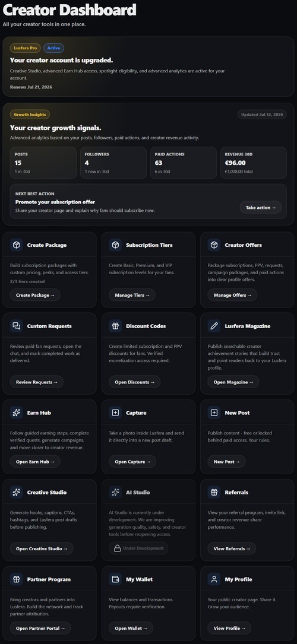Click the Lusfera Pro badge

pyautogui.click(x=25, y=48)
